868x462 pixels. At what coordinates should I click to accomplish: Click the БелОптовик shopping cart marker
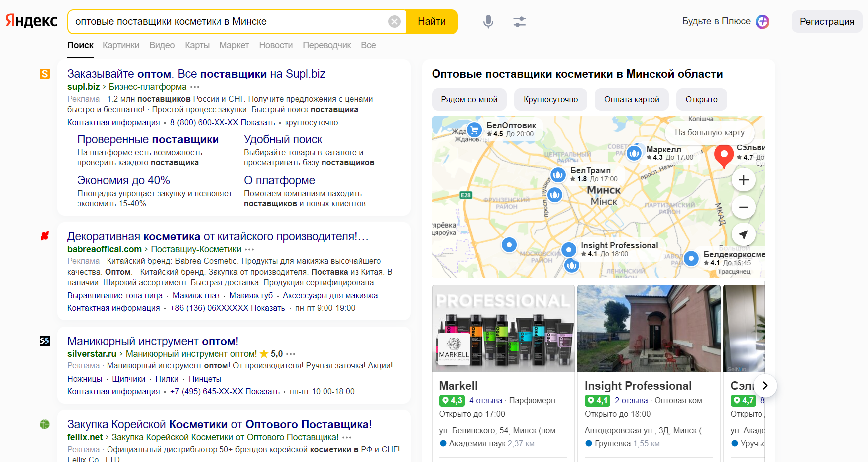click(x=474, y=130)
